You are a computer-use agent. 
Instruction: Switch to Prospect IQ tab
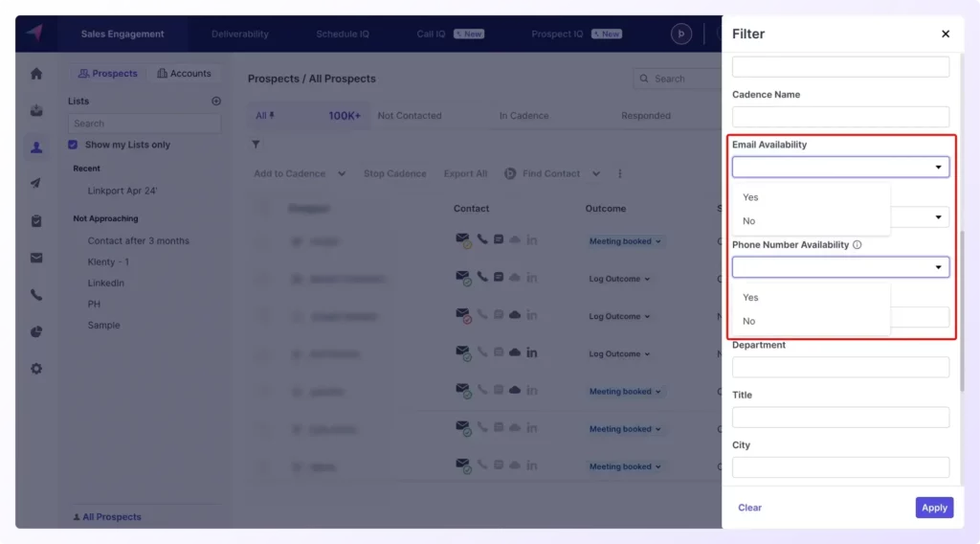point(576,34)
